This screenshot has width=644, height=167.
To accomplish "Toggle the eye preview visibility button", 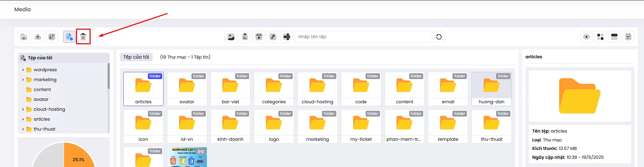I will pyautogui.click(x=586, y=37).
